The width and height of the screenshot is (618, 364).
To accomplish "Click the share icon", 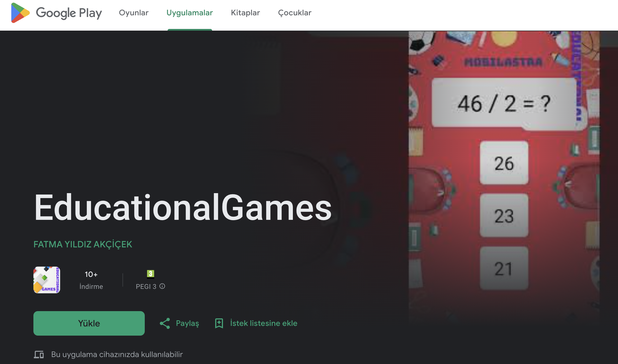I will point(165,323).
